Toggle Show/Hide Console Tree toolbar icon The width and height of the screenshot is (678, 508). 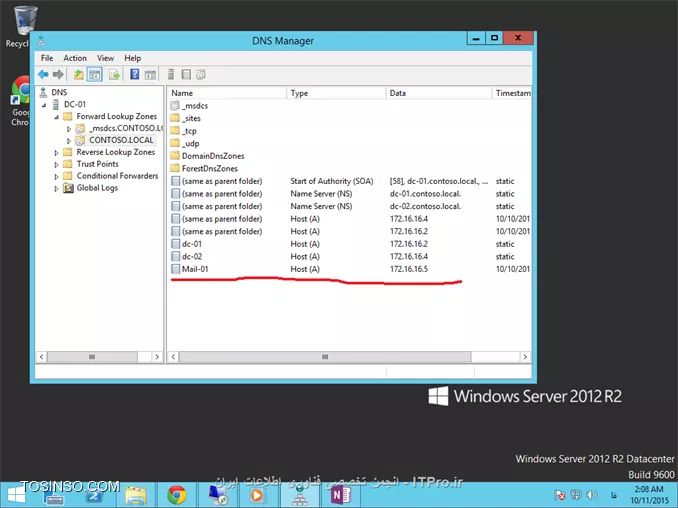(x=94, y=74)
